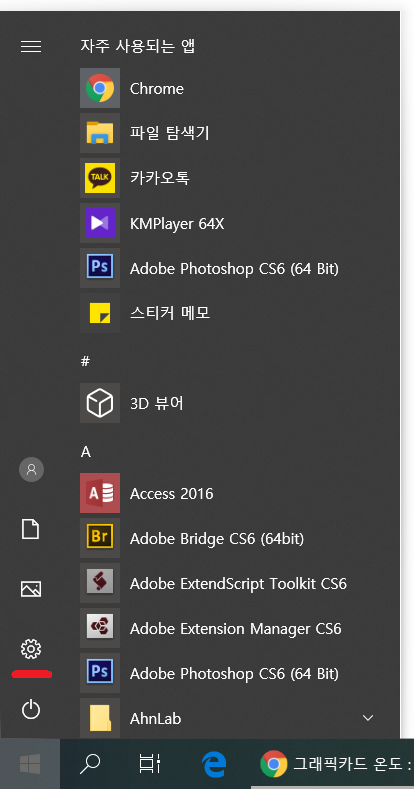Open the Settings gear icon
The height and width of the screenshot is (789, 414).
(x=31, y=649)
